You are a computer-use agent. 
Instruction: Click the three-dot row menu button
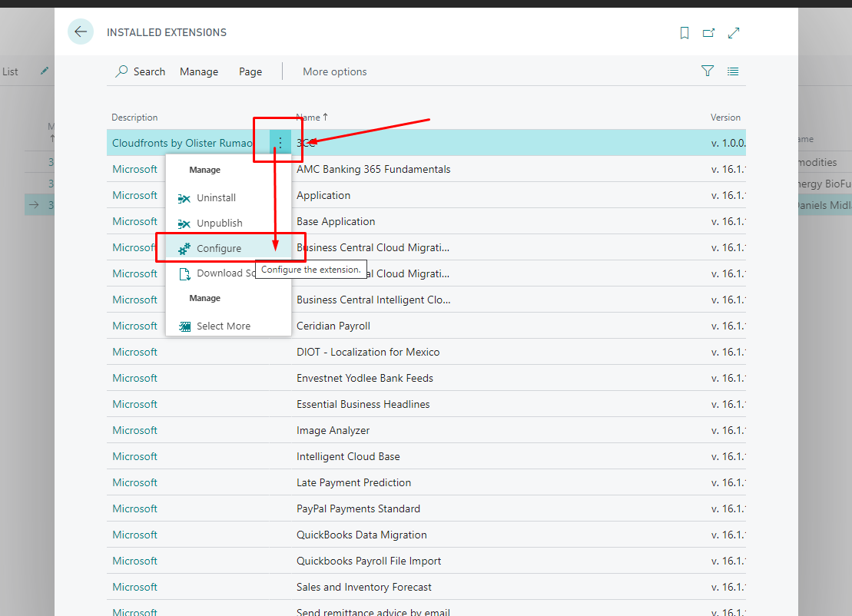pos(280,142)
